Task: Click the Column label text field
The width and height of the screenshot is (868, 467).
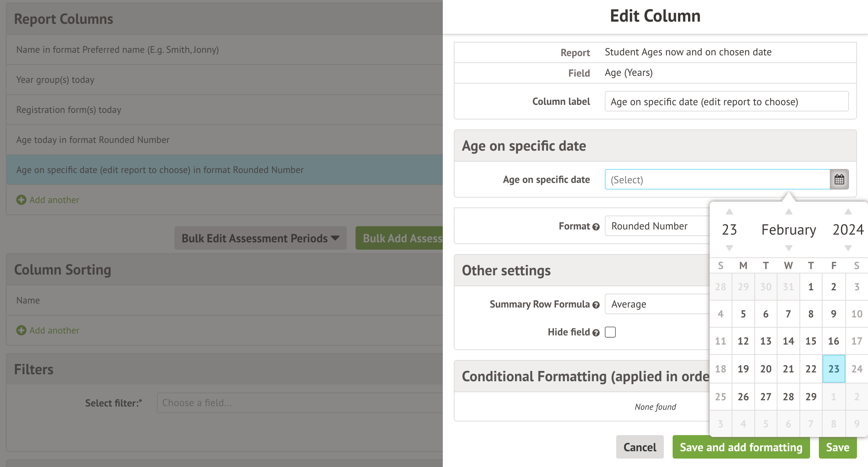Action: coord(726,102)
